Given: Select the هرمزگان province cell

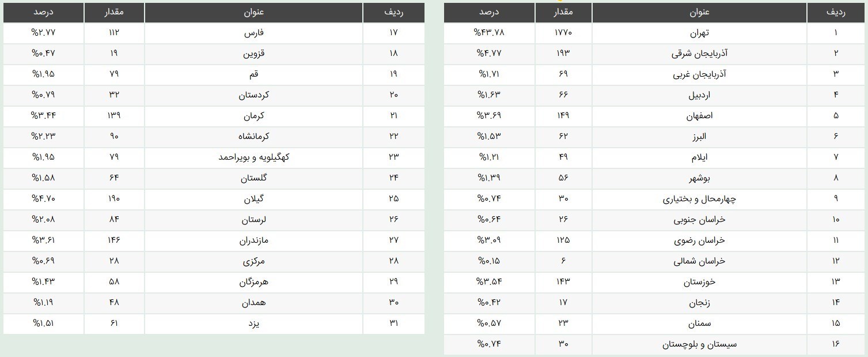Looking at the screenshot, I should click(253, 282).
